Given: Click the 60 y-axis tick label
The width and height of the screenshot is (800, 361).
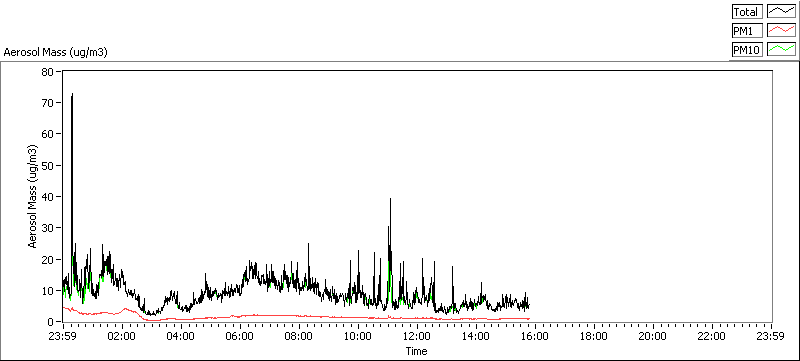Looking at the screenshot, I should click(x=47, y=134).
